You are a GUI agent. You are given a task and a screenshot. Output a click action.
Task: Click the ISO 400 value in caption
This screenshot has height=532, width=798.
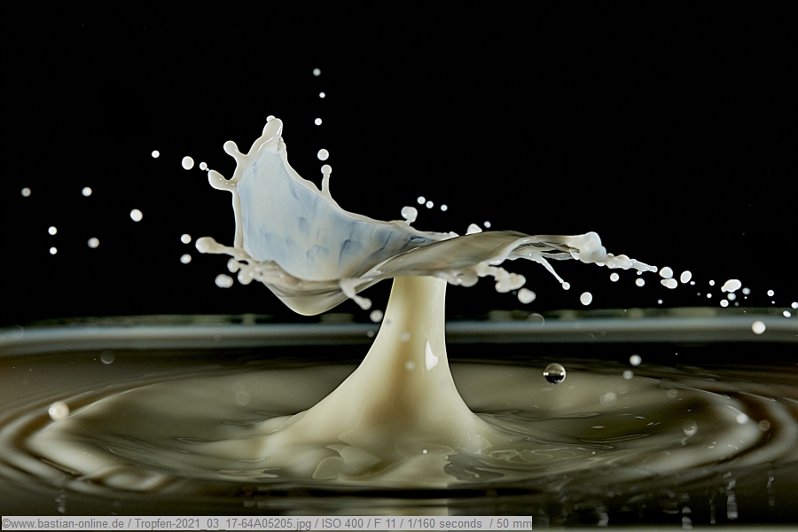click(342, 523)
